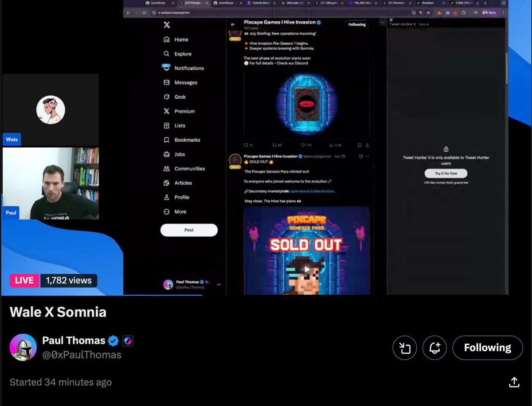Click Pixcape Games avatar on SOLD OUT tweet

pyautogui.click(x=235, y=160)
